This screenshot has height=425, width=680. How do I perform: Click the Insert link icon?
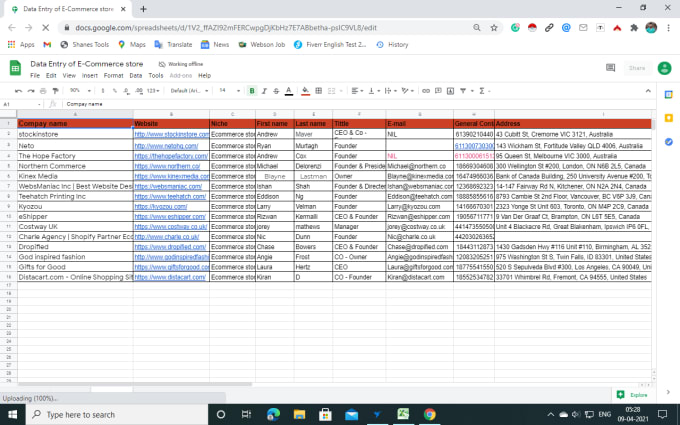(x=426, y=91)
